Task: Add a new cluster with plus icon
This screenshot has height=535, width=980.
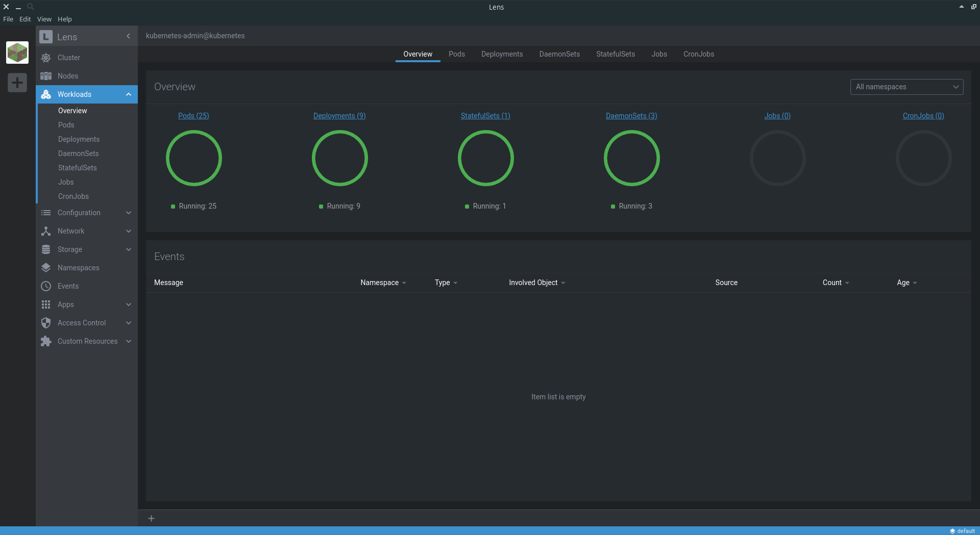Action: (x=17, y=83)
